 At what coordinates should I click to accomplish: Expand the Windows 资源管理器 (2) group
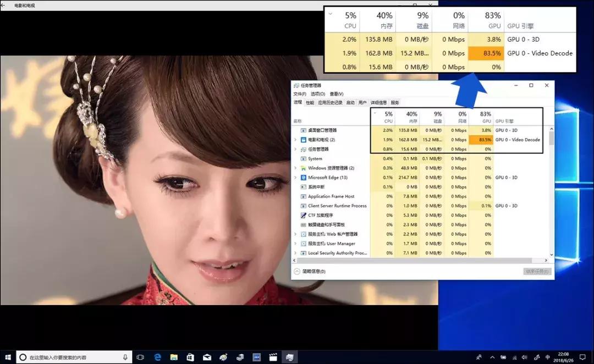[x=295, y=168]
